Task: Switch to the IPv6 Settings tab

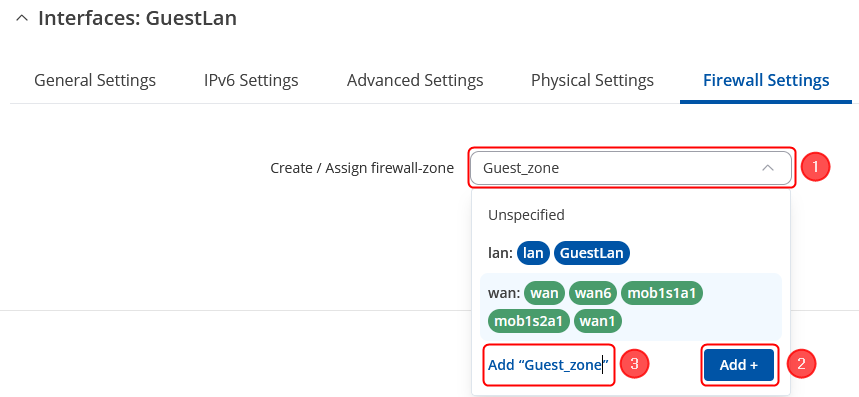Action: (251, 80)
